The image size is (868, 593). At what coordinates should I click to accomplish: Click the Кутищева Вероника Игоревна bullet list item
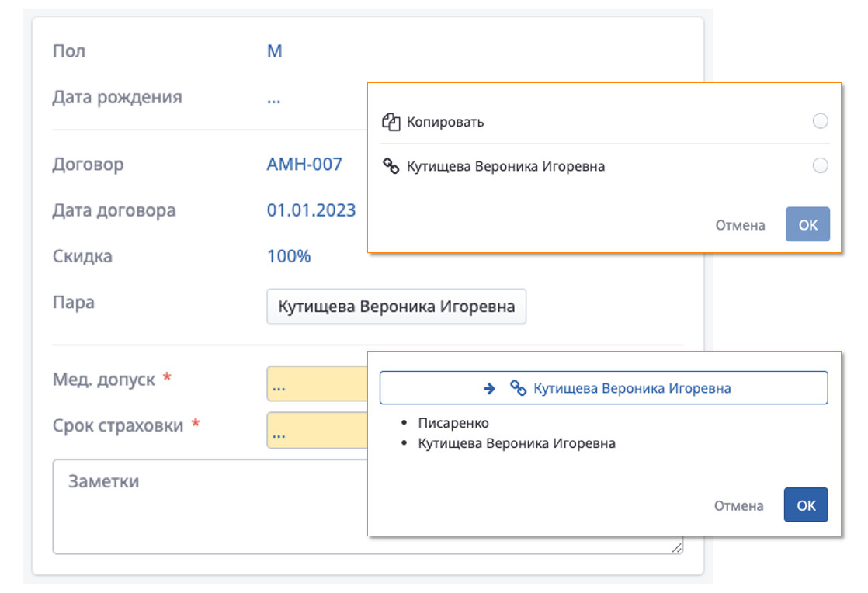(x=516, y=444)
